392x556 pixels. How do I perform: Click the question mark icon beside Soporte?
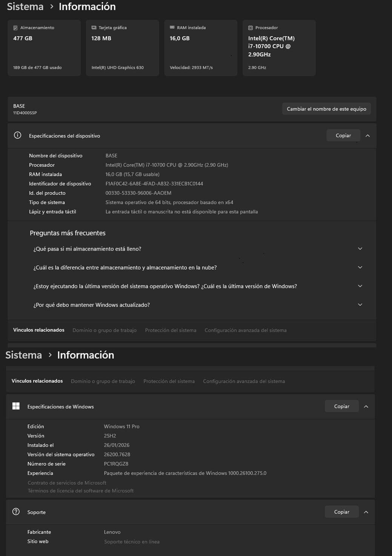tap(16, 511)
